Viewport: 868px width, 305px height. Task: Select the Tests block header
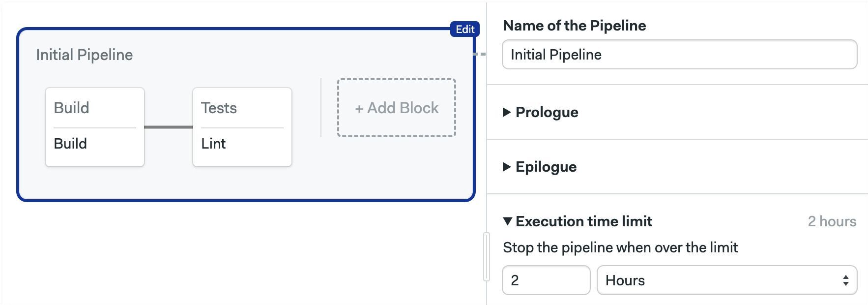(219, 108)
